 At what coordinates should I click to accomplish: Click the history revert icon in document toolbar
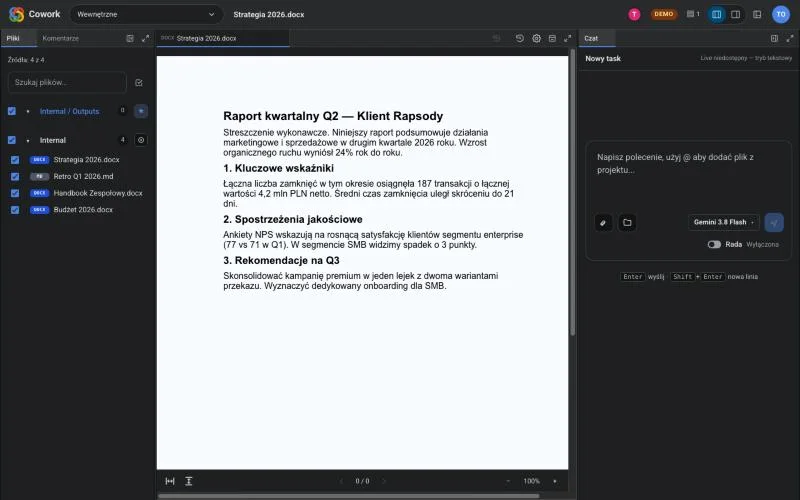pos(519,38)
